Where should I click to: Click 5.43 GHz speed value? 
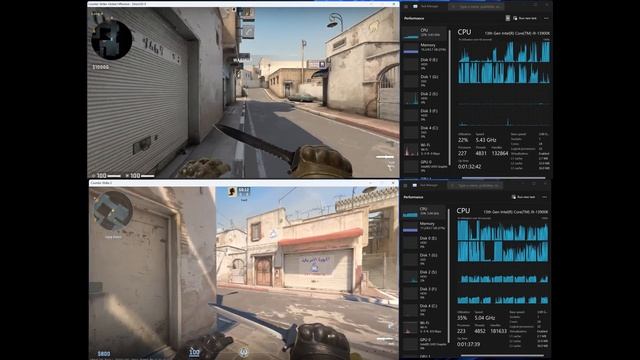(x=486, y=140)
